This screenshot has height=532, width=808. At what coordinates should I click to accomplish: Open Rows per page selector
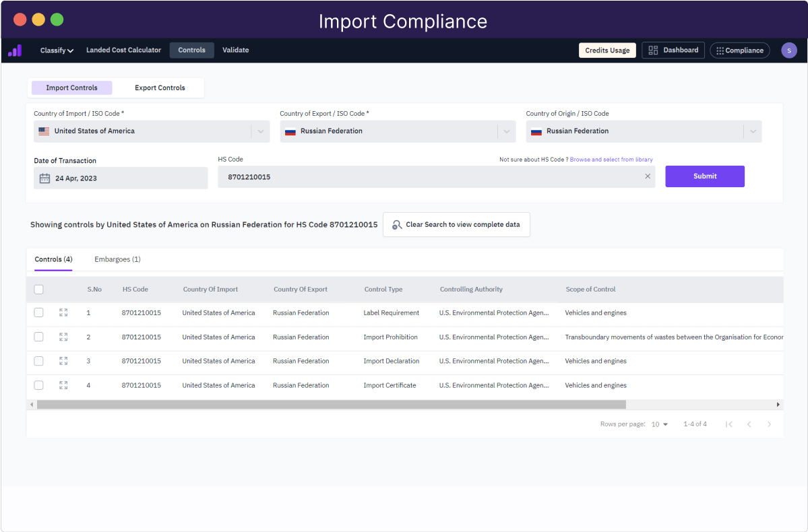coord(658,424)
